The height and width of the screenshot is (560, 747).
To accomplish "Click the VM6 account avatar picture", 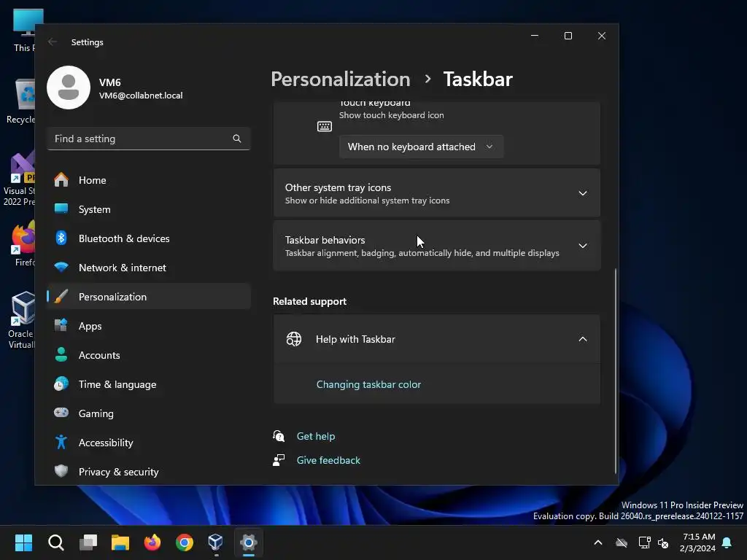I will pyautogui.click(x=69, y=87).
